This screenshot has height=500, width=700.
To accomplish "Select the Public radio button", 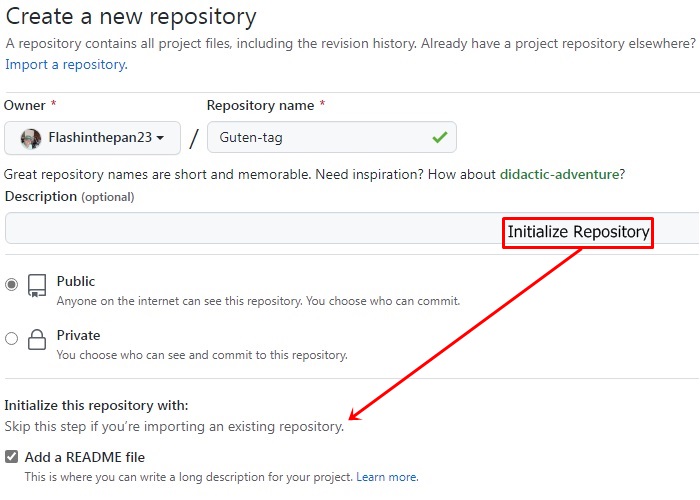I will click(x=12, y=284).
